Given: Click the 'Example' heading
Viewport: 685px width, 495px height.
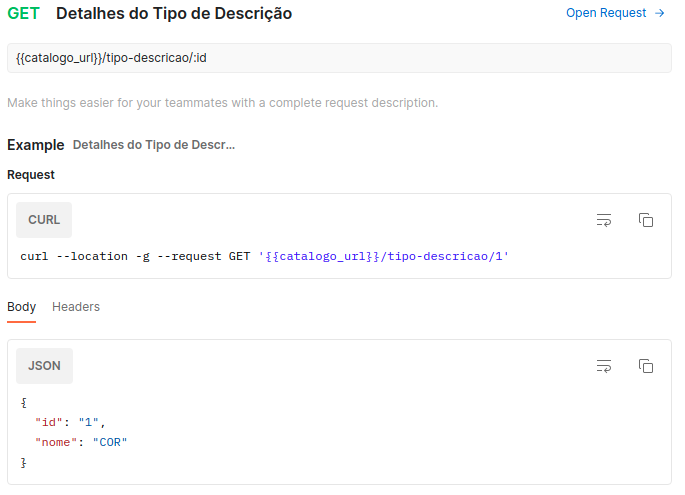Looking at the screenshot, I should point(36,145).
